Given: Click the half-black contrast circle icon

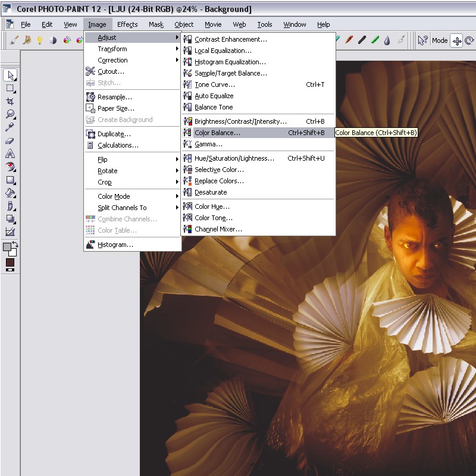Looking at the screenshot, I should [53, 40].
